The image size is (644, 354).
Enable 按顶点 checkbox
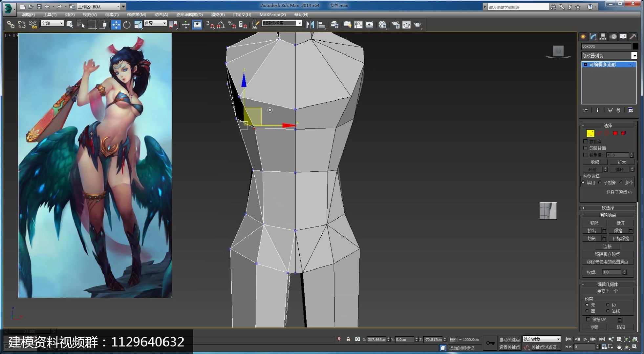585,141
